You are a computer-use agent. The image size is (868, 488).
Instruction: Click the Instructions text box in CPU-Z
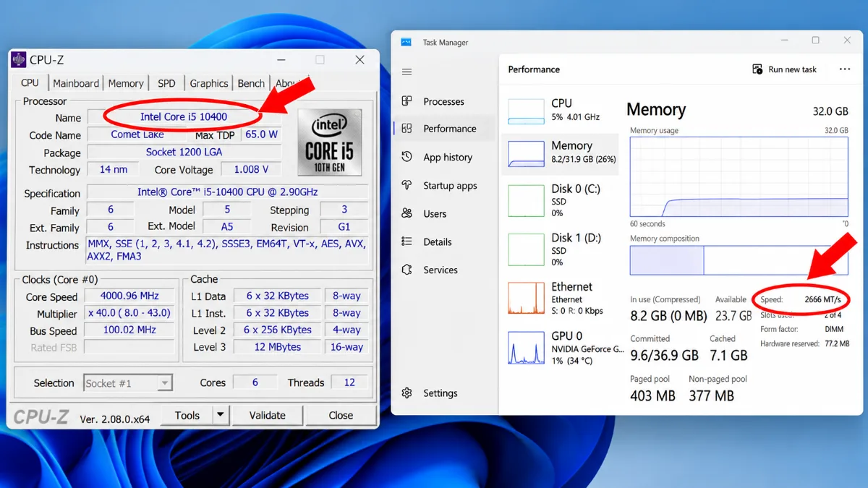(x=227, y=250)
